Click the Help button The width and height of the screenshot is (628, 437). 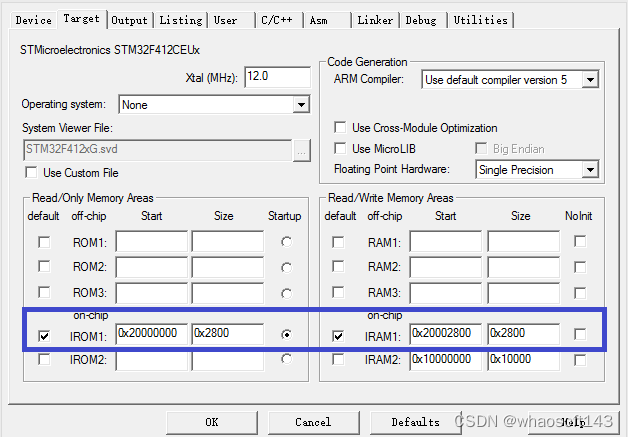tap(574, 422)
